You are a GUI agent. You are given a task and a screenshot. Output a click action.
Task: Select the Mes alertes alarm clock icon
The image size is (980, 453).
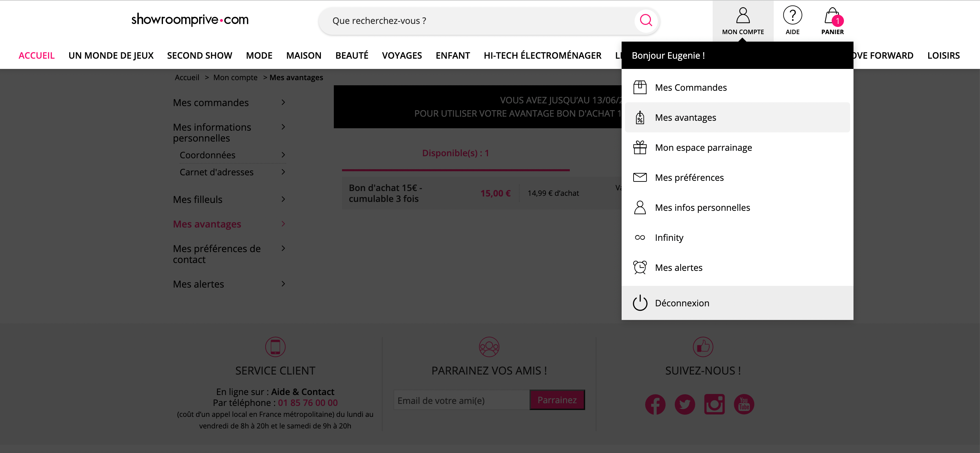pos(640,267)
